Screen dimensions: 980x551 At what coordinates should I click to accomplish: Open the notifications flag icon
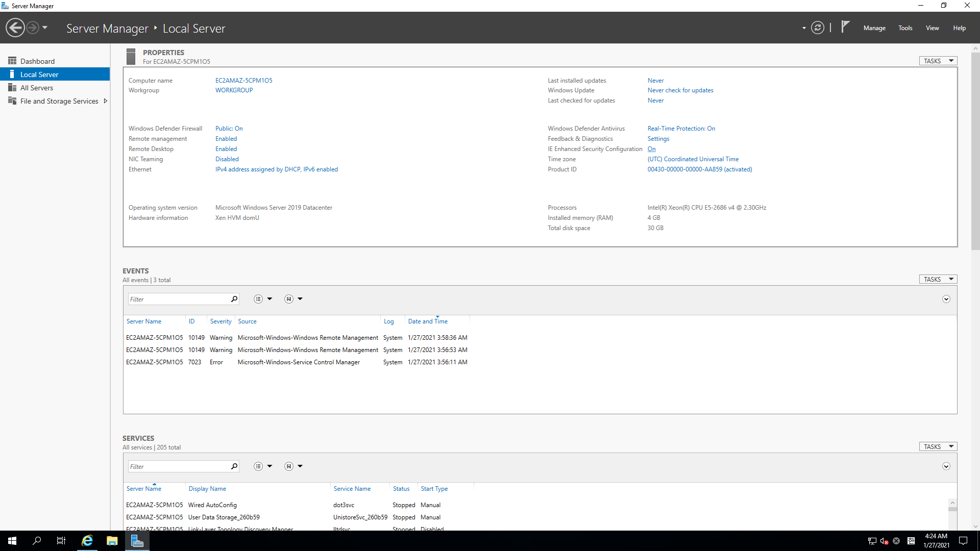click(x=845, y=27)
